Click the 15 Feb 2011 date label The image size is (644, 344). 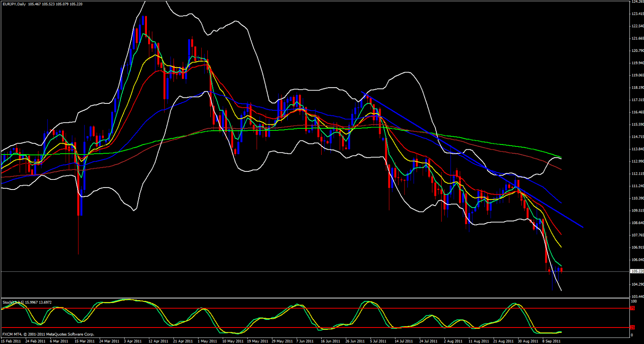tap(11, 341)
